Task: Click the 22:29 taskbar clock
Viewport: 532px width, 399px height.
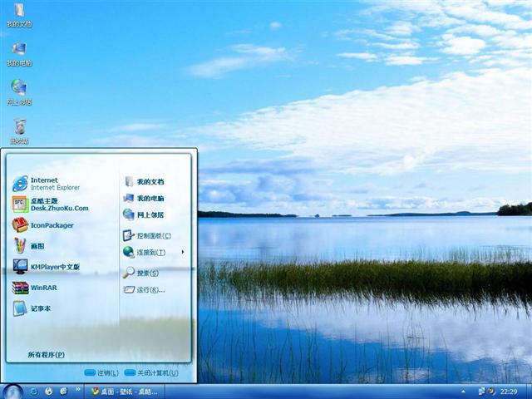Action: tap(509, 392)
